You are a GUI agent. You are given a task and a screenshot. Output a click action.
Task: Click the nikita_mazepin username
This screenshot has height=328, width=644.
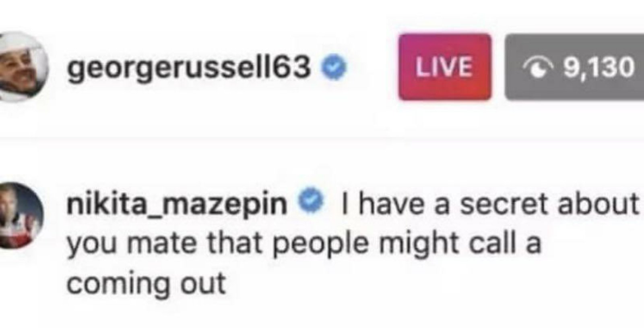click(x=177, y=203)
